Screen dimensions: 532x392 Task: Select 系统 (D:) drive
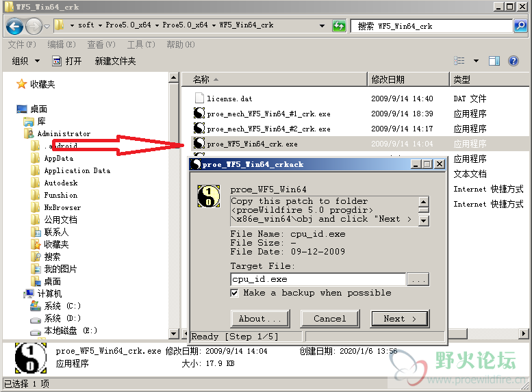pyautogui.click(x=55, y=318)
